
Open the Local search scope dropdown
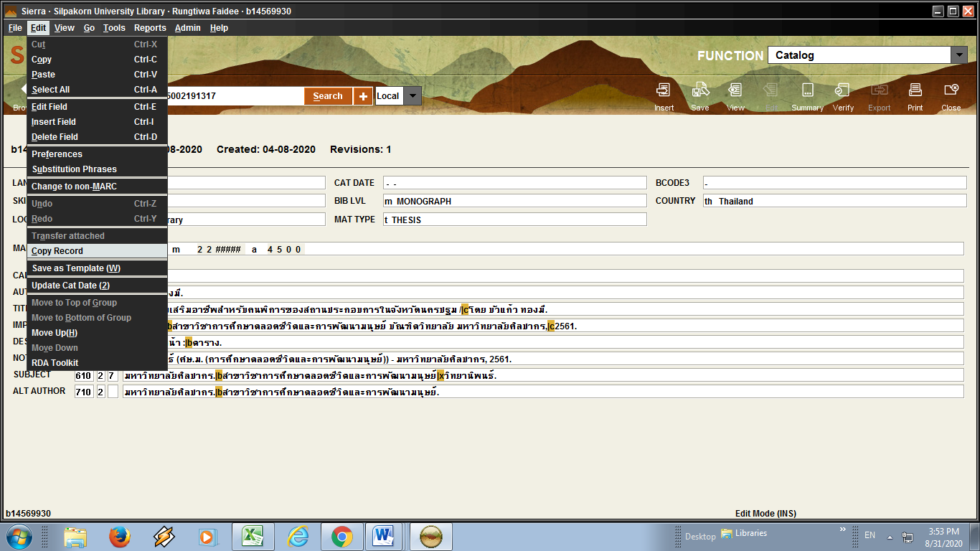pos(412,96)
